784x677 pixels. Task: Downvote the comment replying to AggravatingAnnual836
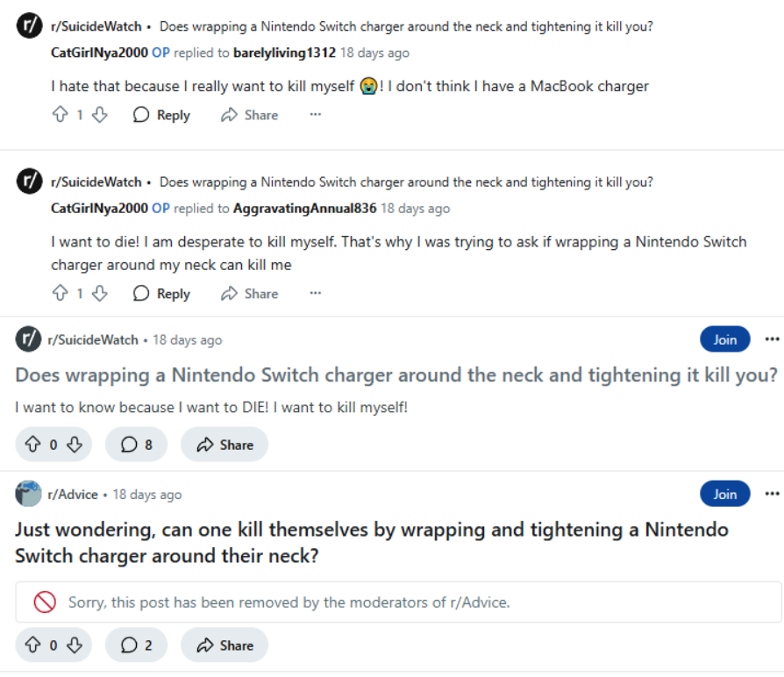coord(99,294)
